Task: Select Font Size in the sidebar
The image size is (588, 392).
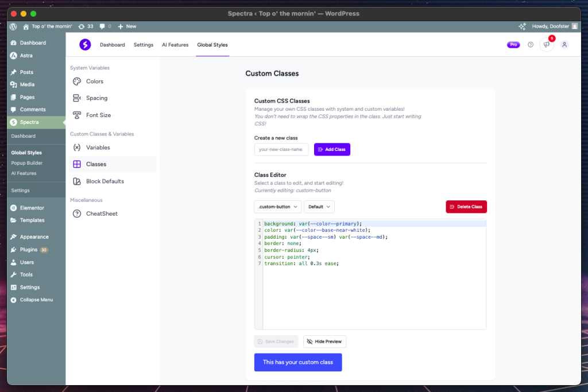Action: (x=98, y=115)
